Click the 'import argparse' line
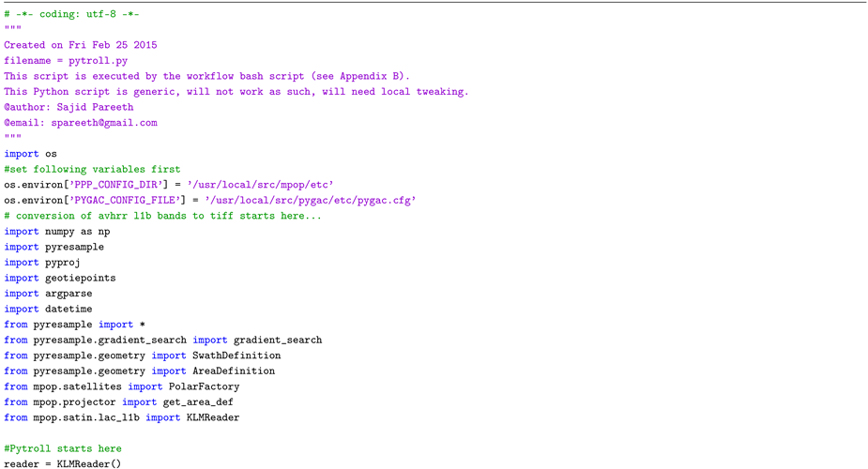The image size is (868, 469). click(x=48, y=293)
